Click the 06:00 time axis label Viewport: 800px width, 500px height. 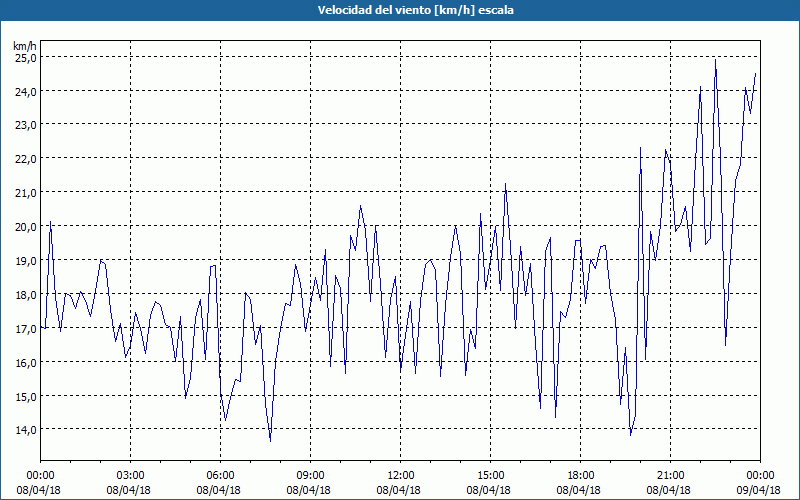[220, 476]
